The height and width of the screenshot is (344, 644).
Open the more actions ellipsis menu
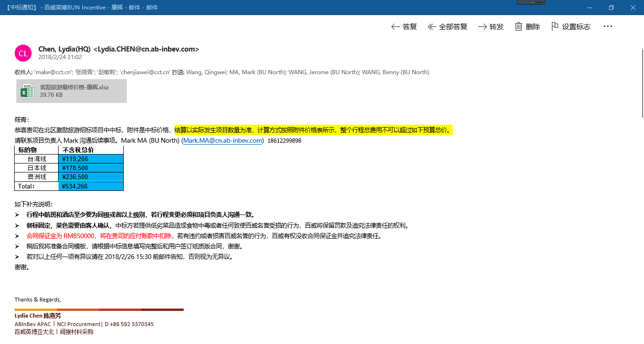pos(608,26)
